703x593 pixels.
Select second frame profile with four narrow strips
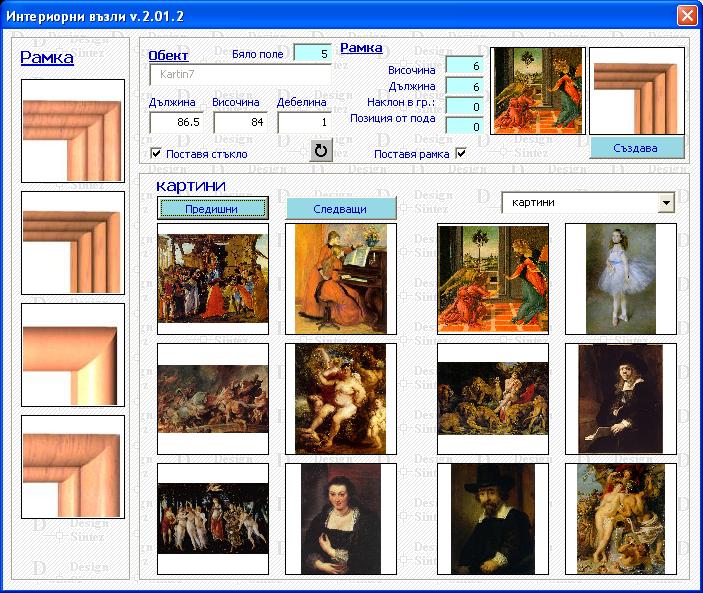(73, 243)
